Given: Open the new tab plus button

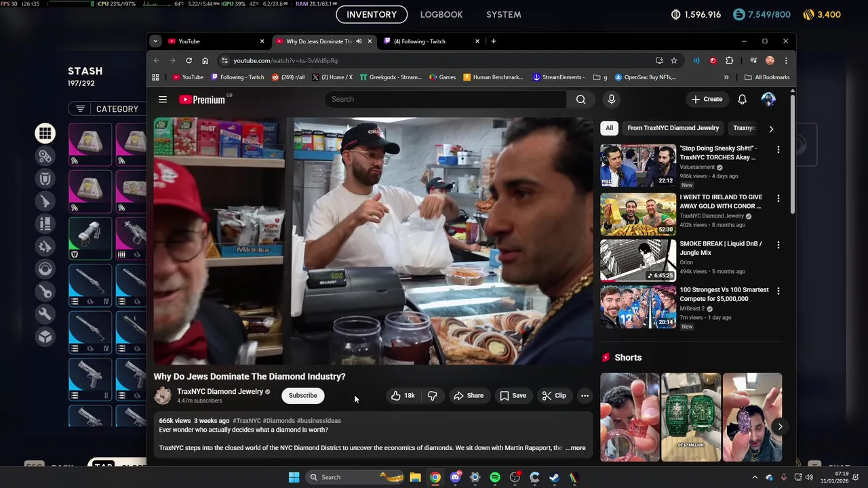Looking at the screenshot, I should coord(493,41).
